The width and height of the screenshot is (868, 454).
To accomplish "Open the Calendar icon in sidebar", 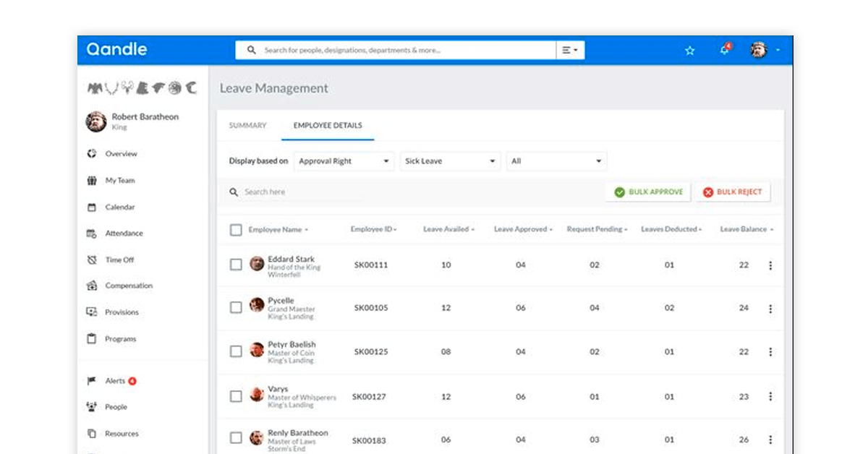I will tap(92, 207).
